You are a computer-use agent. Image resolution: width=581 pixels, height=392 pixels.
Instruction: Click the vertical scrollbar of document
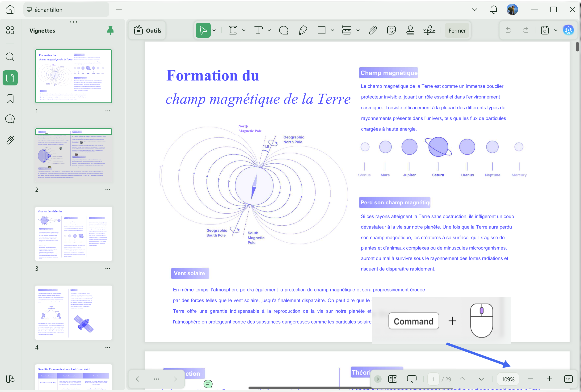pyautogui.click(x=577, y=46)
